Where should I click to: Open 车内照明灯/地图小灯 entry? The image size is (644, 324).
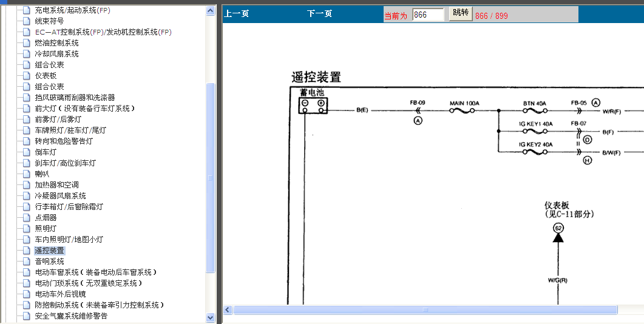(69, 240)
